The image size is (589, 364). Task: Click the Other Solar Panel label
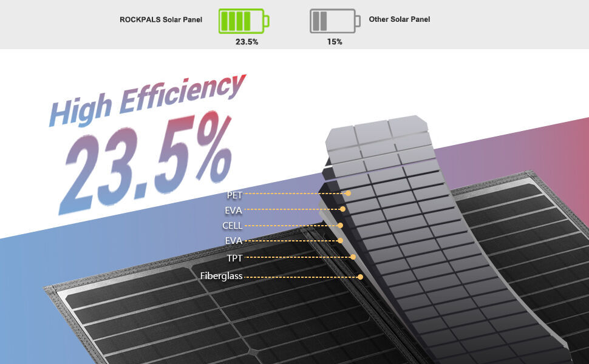point(399,19)
